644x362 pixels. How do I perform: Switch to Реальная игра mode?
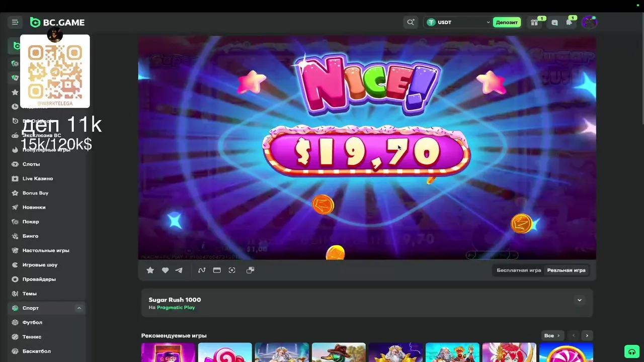coord(567,270)
